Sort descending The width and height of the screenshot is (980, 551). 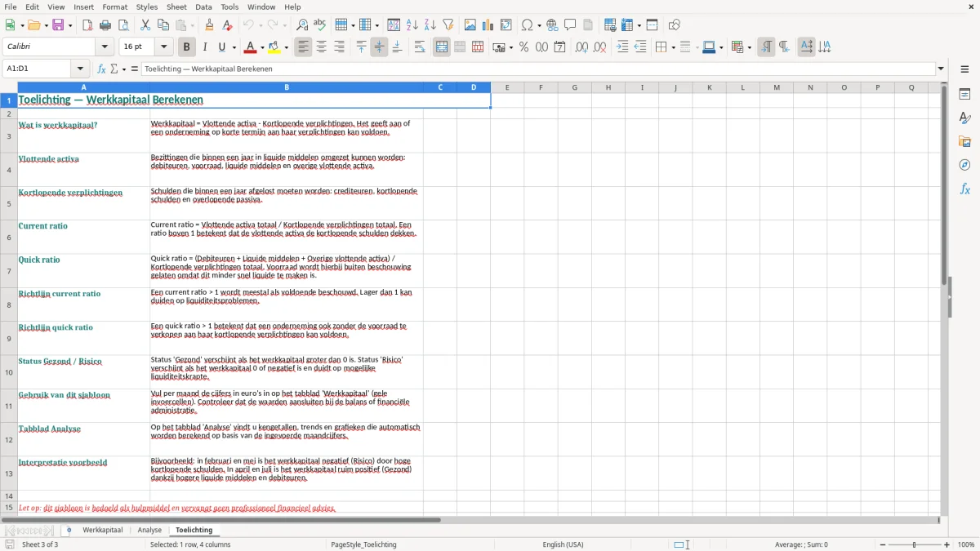point(430,25)
